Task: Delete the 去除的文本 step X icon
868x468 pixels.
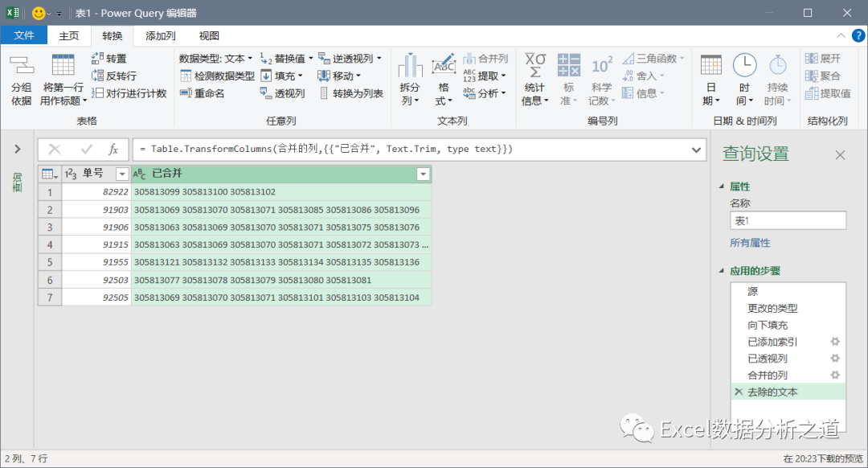Action: [x=739, y=392]
